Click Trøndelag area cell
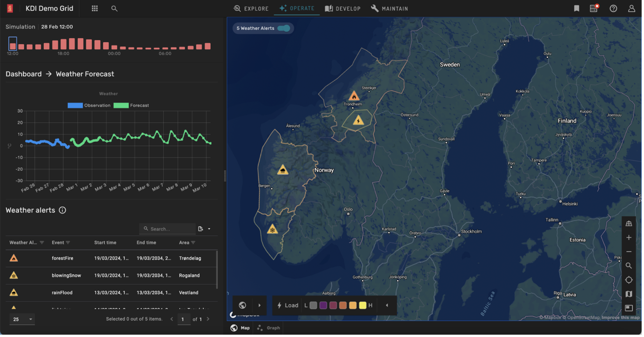 click(191, 259)
